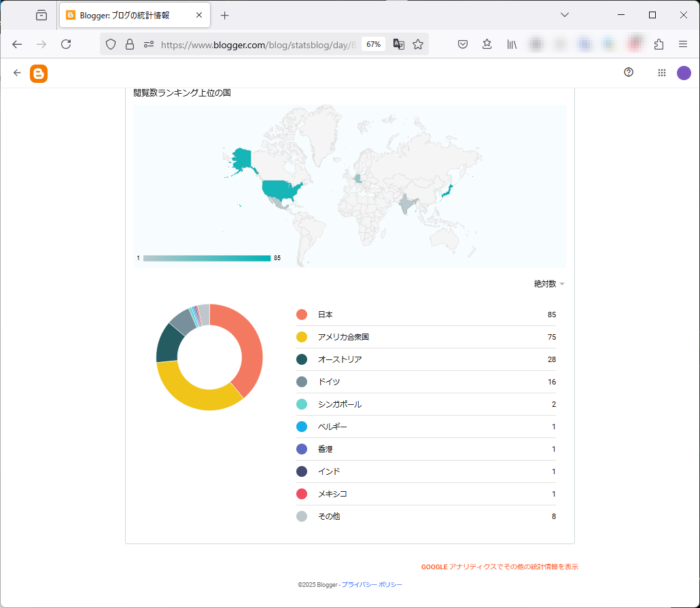
Task: Open the 絶対数 dropdown
Action: (x=549, y=284)
